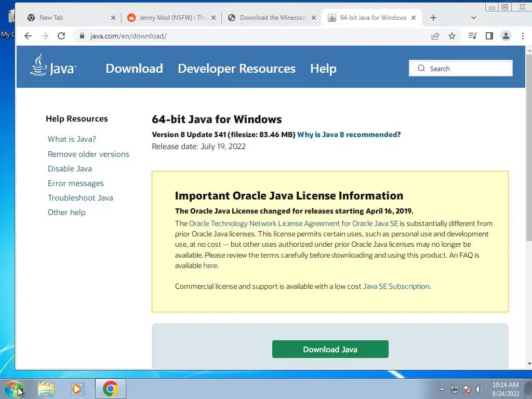The image size is (532, 399).
Task: Close the Download the Minecraft tab
Action: click(x=314, y=18)
